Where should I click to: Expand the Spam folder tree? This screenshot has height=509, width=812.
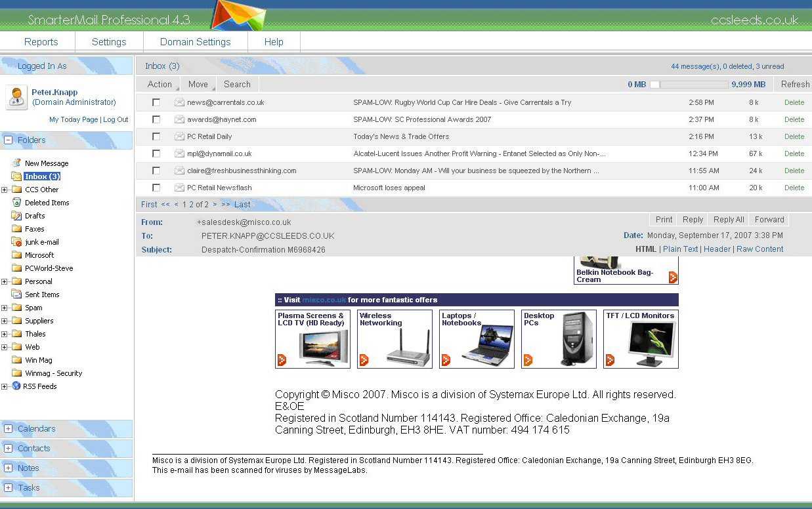pyautogui.click(x=5, y=308)
